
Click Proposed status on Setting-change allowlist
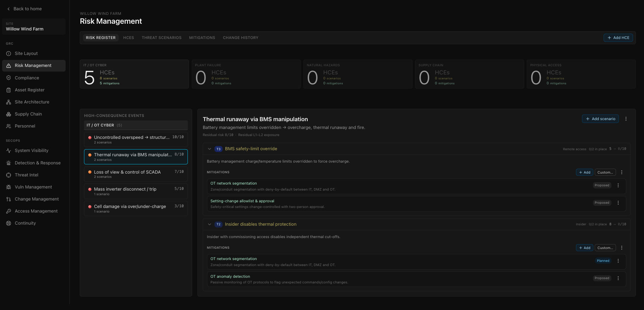click(x=602, y=203)
